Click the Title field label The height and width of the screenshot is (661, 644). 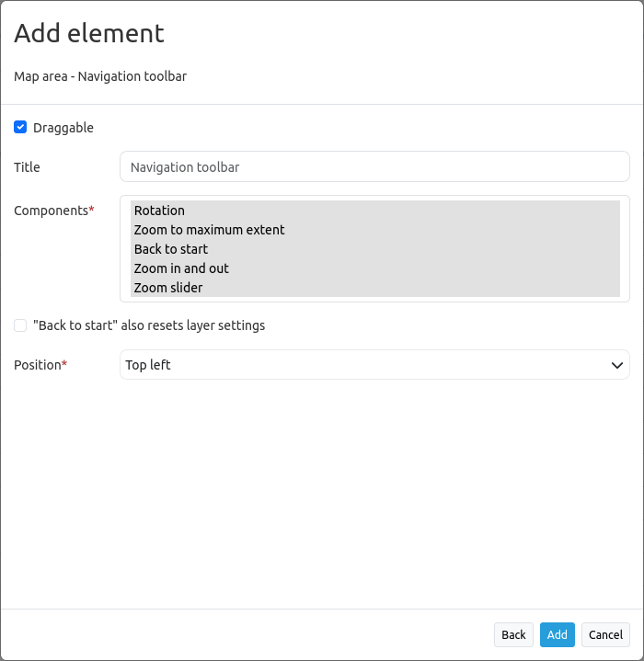(27, 167)
